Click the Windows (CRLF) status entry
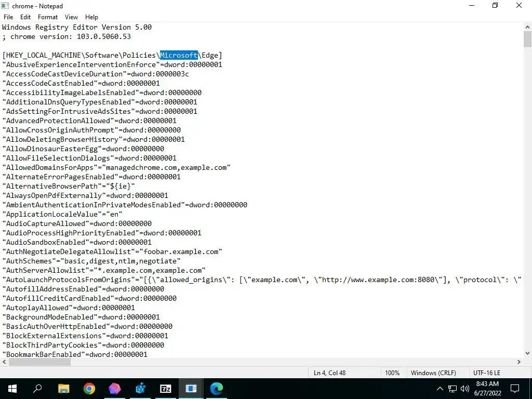Image resolution: width=532 pixels, height=399 pixels. [x=433, y=373]
